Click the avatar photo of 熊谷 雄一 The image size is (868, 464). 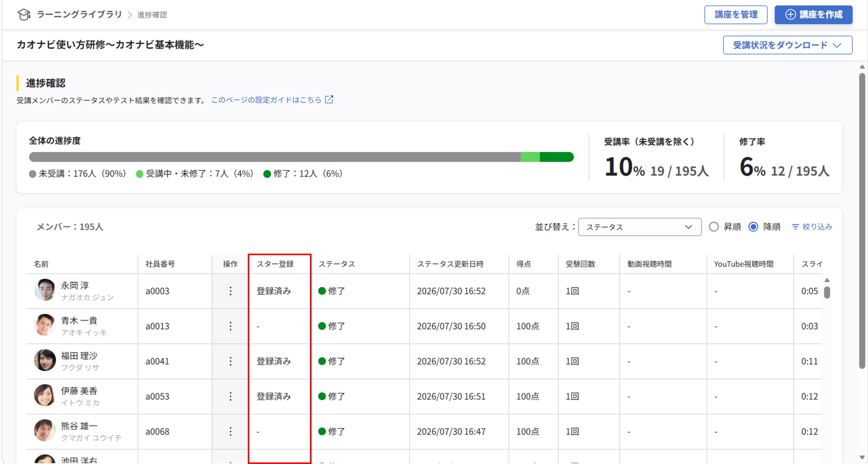pyautogui.click(x=45, y=430)
